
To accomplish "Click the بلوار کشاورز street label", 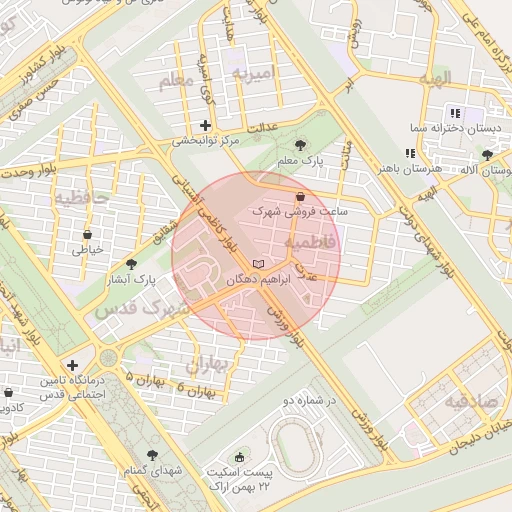I will [x=45, y=66].
